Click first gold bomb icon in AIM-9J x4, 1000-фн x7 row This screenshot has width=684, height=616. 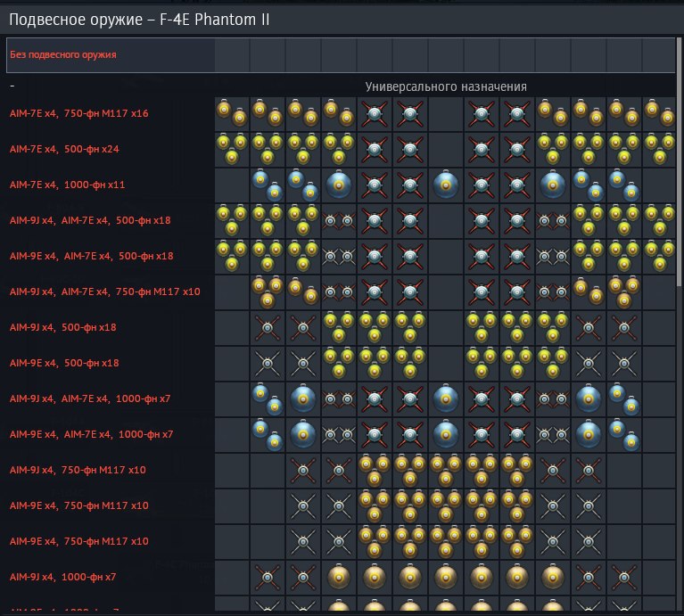click(339, 577)
